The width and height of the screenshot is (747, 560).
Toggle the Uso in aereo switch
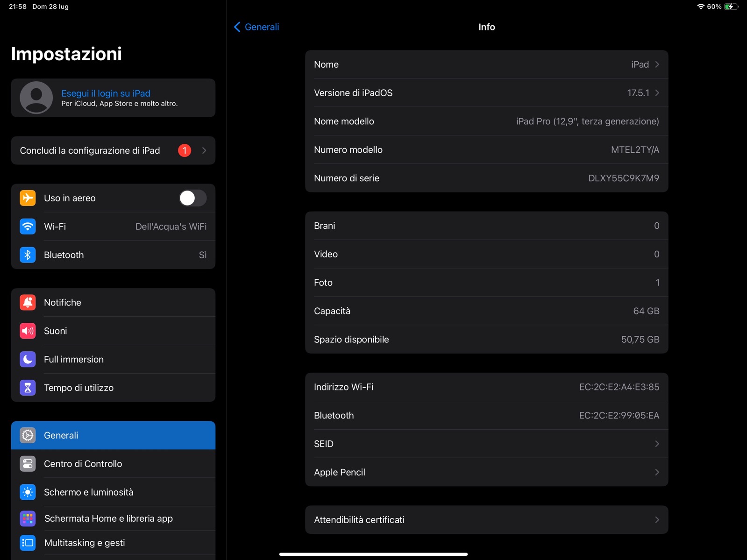[192, 198]
